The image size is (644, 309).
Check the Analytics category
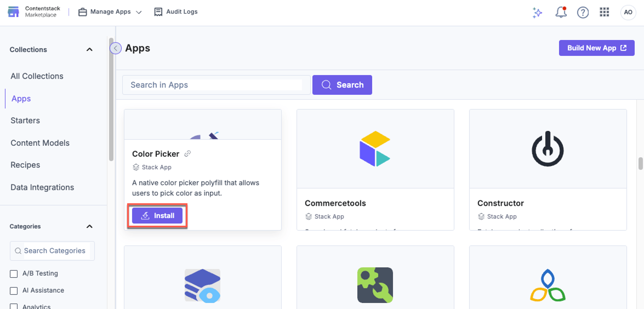coord(14,306)
